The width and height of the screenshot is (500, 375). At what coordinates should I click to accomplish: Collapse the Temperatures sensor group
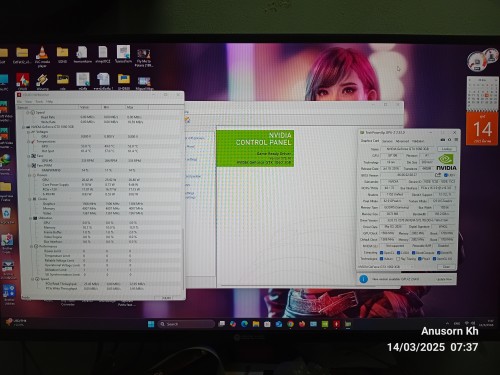point(29,142)
